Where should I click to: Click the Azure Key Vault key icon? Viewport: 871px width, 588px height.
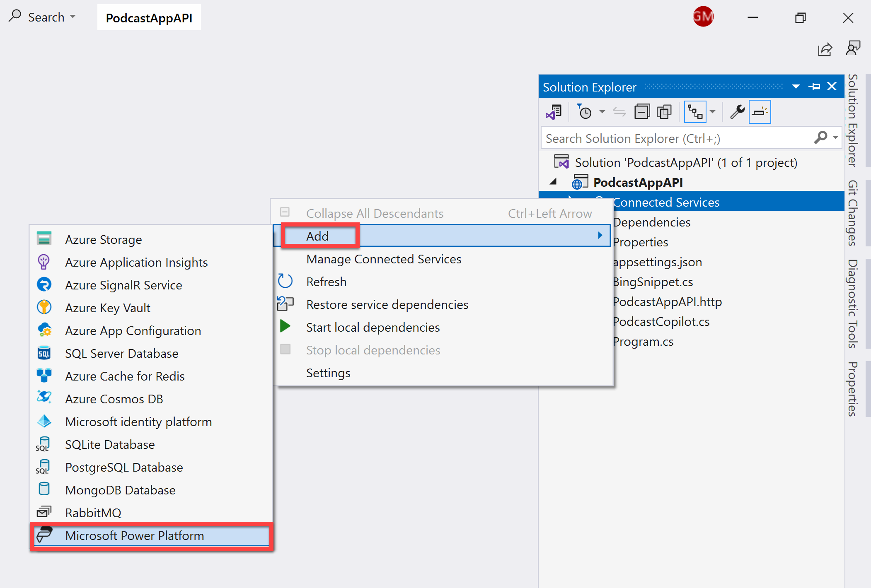44,307
